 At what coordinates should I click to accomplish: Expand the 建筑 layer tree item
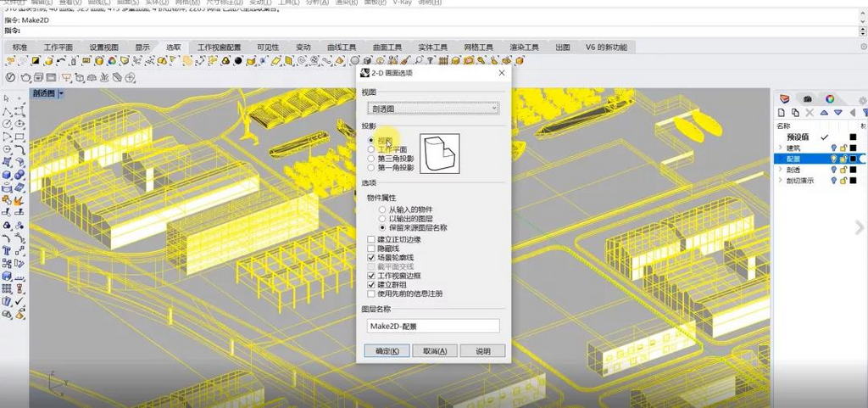[x=780, y=148]
